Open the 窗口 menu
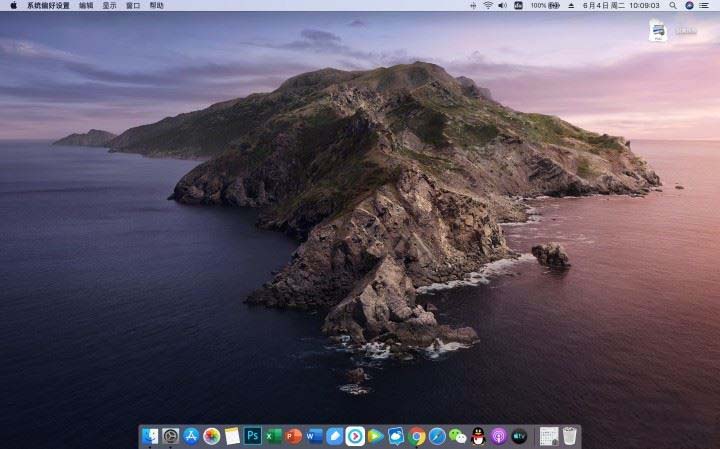Viewport: 720px width, 449px height. click(x=133, y=6)
